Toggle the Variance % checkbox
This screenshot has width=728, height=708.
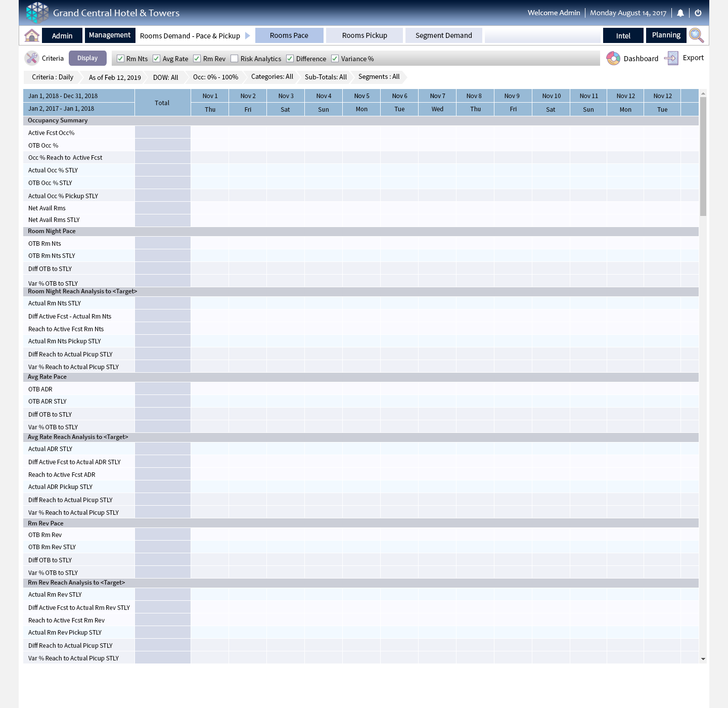pos(335,59)
